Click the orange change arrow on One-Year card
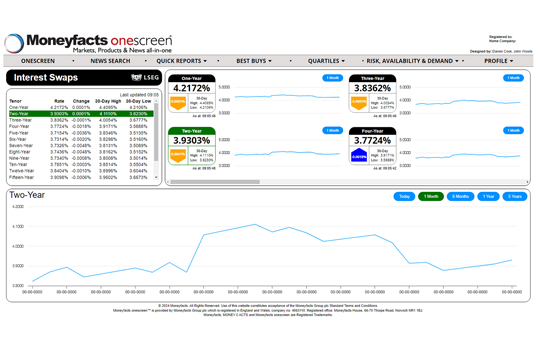Viewport: 538px width, 360px height. [x=178, y=103]
